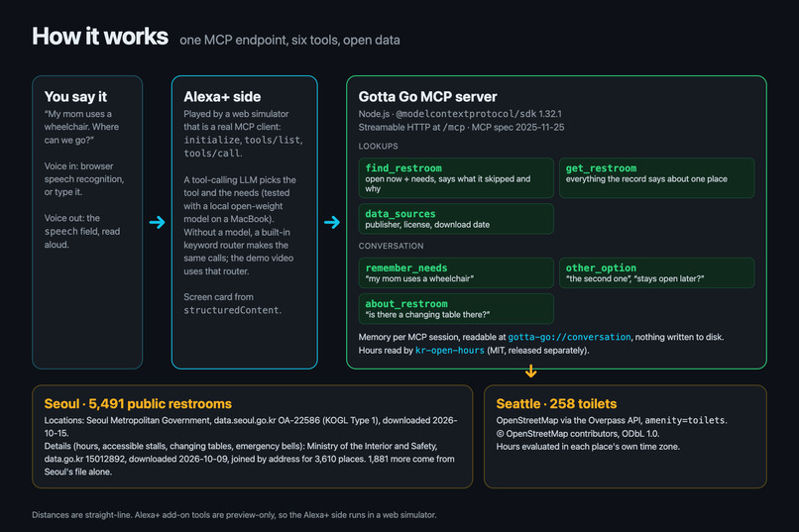Click the "Ministry of the Interior and Safety" text
This screenshot has height=532, width=799.
click(372, 446)
